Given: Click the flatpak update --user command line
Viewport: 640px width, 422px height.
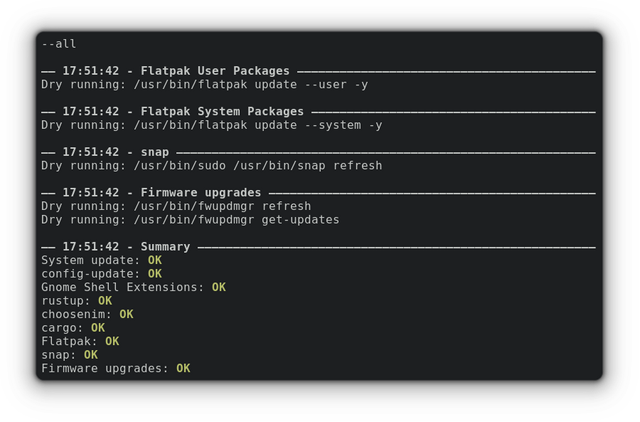Looking at the screenshot, I should pos(204,85).
